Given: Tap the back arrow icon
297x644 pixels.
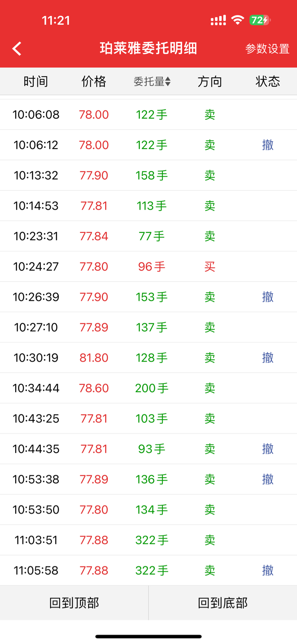Looking at the screenshot, I should pos(17,49).
